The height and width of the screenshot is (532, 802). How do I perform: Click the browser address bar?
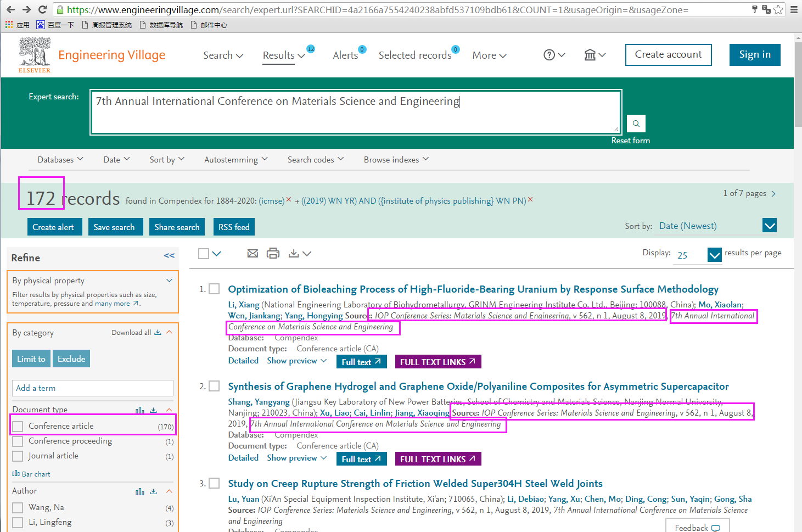pos(403,9)
